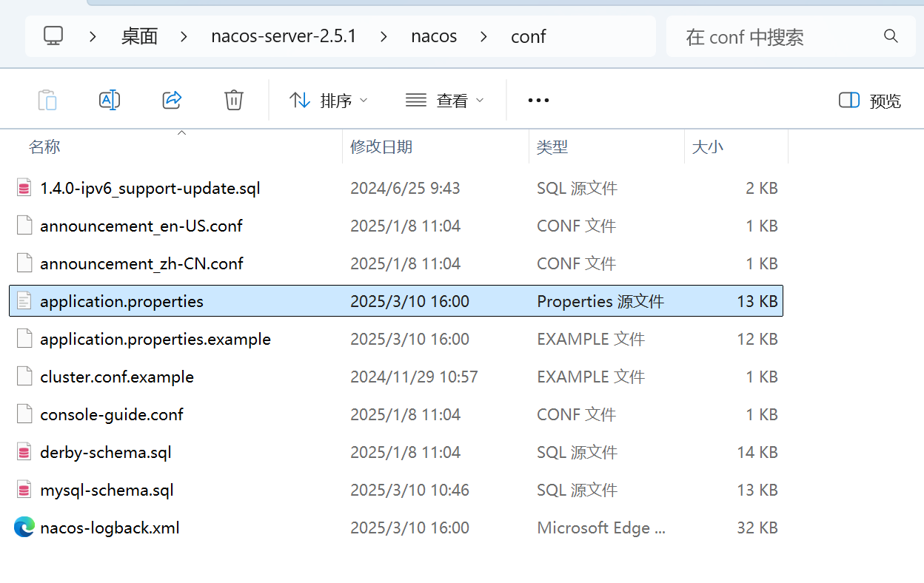Expand the chevron after 桌面 in breadcrumb
Viewport: 924px width, 583px height.
click(184, 36)
